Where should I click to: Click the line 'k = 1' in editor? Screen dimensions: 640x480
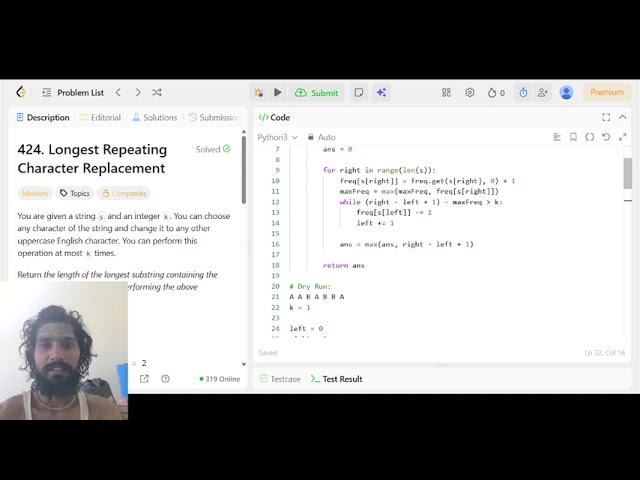point(300,308)
